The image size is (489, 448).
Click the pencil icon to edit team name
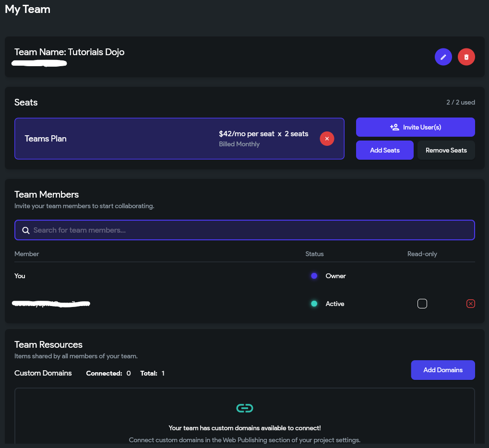(x=443, y=57)
